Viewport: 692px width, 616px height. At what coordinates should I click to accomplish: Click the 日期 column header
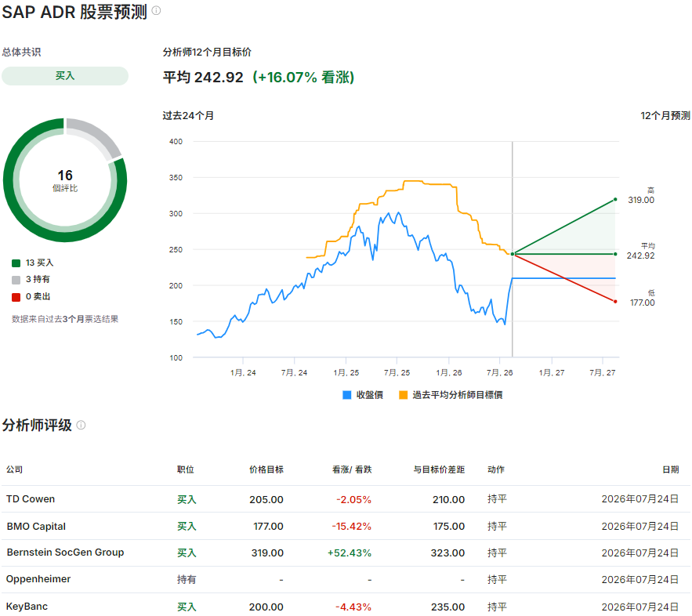point(670,469)
